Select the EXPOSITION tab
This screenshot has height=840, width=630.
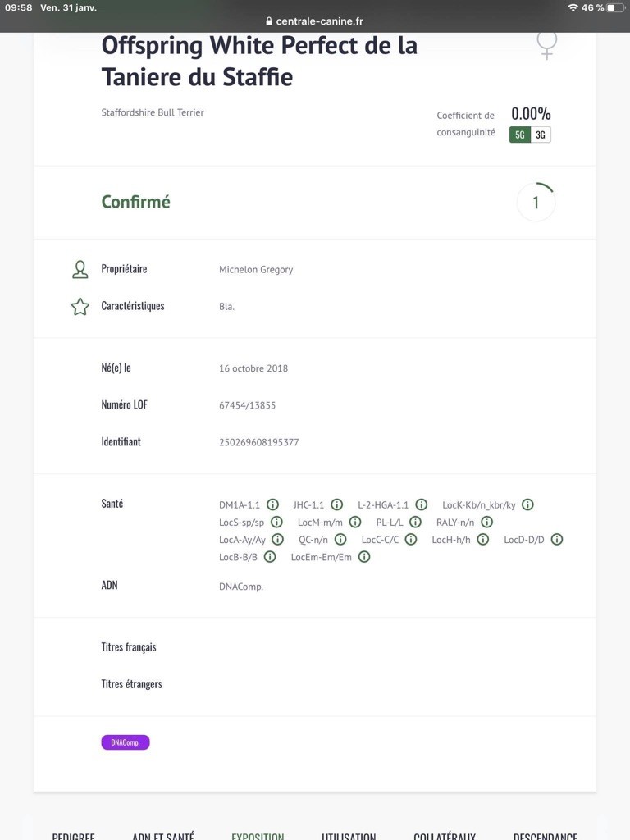[258, 835]
